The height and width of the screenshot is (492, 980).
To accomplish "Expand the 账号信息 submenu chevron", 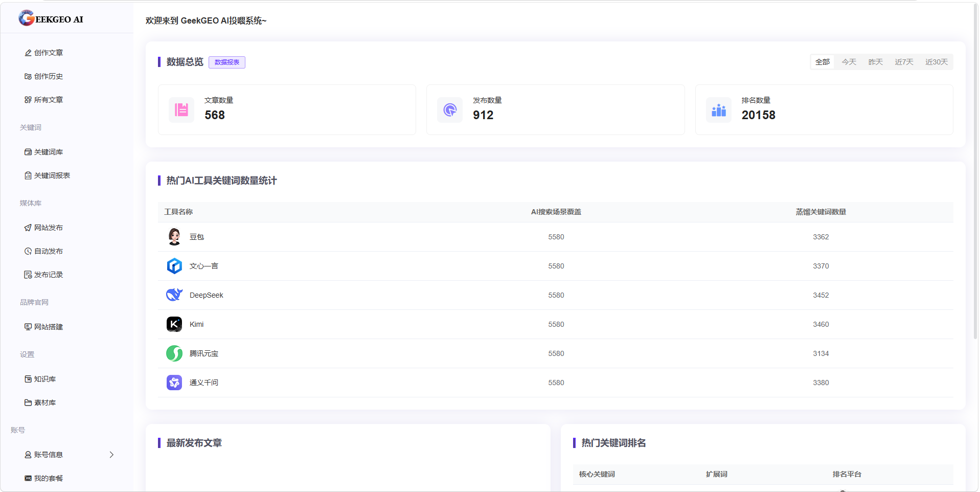I will pos(111,455).
